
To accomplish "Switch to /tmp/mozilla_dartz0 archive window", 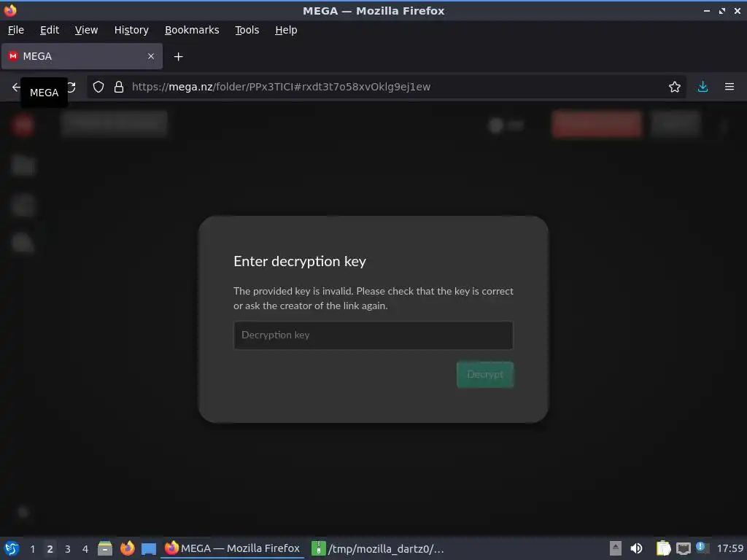I will (378, 548).
